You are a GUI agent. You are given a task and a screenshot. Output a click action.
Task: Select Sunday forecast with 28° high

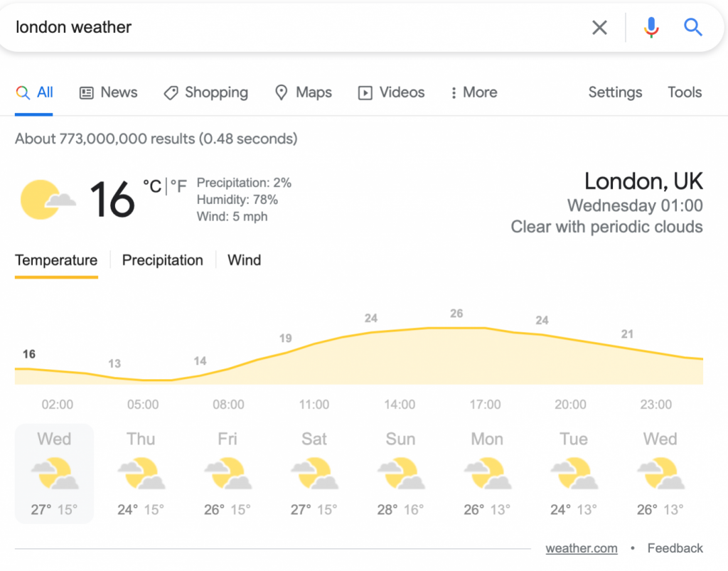point(400,474)
